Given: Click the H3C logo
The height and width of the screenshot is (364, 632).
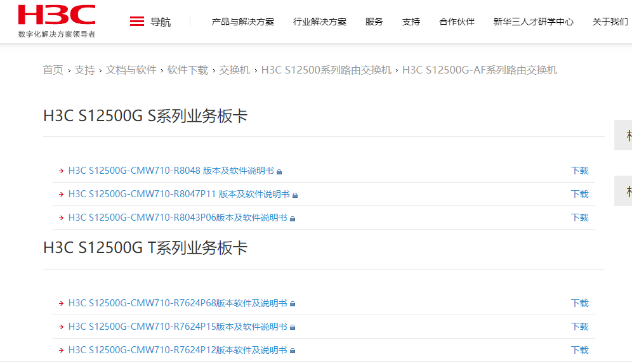Looking at the screenshot, I should click(57, 15).
